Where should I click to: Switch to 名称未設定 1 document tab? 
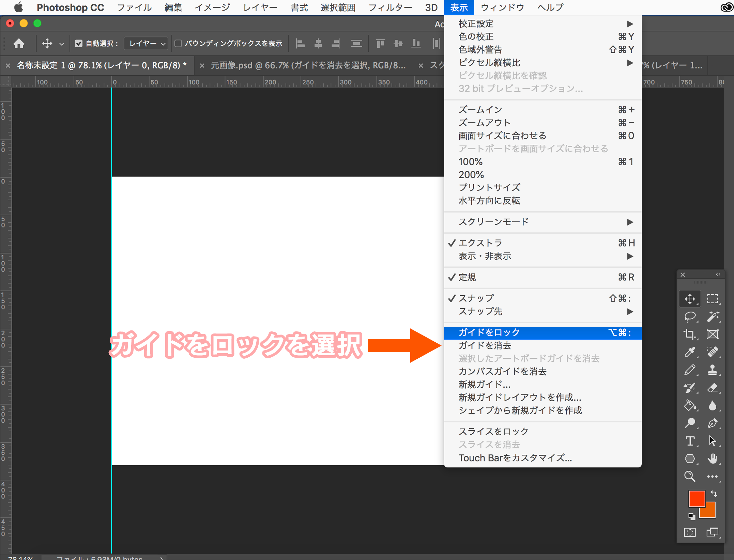click(x=102, y=65)
